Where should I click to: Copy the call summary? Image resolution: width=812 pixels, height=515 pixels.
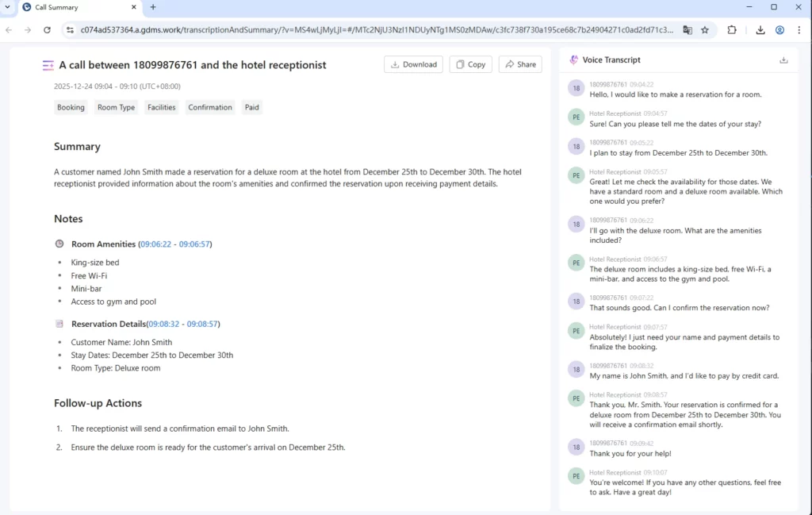(471, 64)
